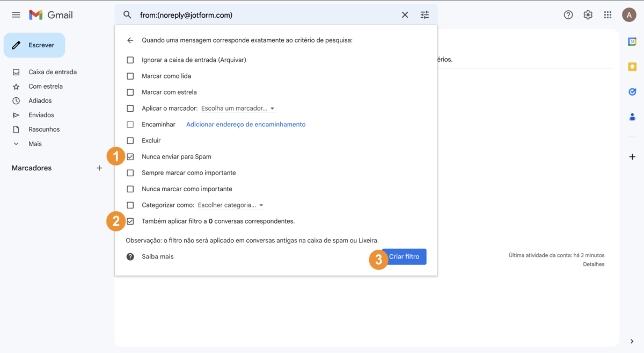Viewport: 644px width, 353px height.
Task: Open the Caixa de entrada folder
Action: tap(52, 72)
